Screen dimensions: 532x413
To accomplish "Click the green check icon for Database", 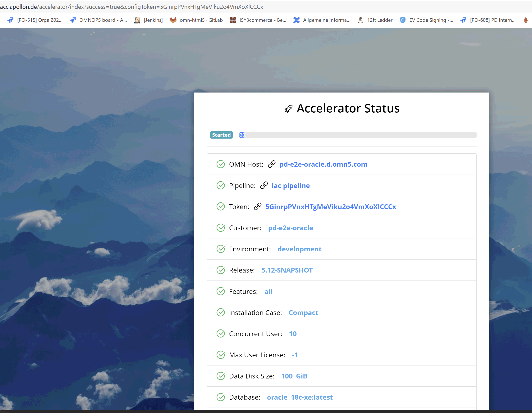I will point(221,397).
